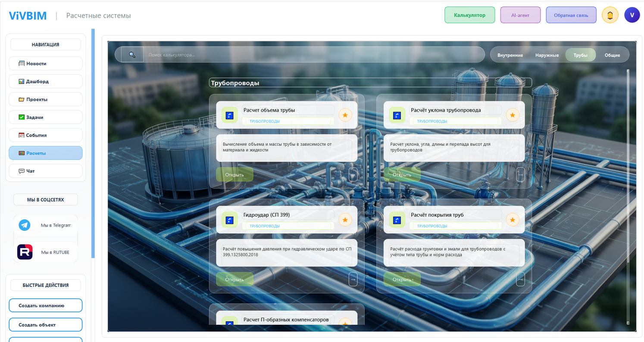The image size is (644, 342).
Task: Click the magnifier search icon
Action: [132, 55]
